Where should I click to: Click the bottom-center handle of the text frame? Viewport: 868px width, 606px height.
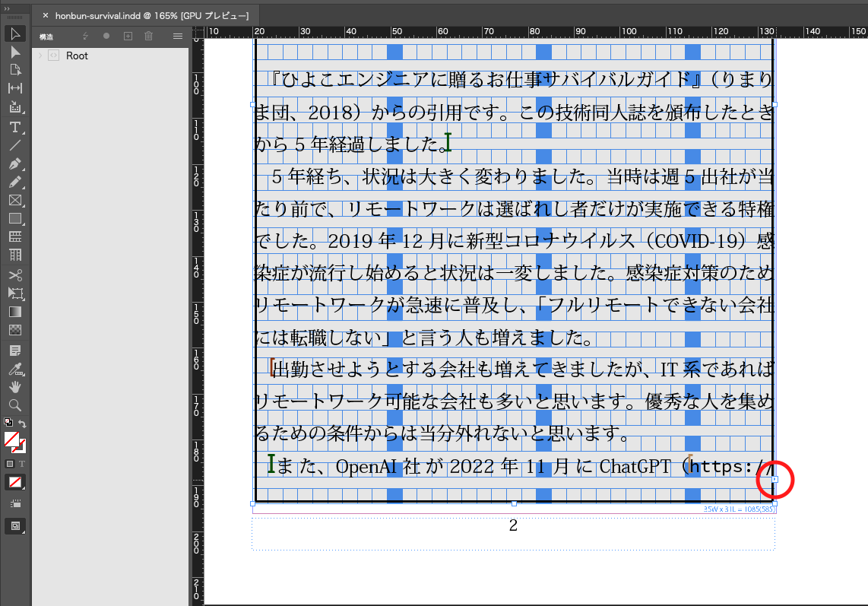[515, 503]
